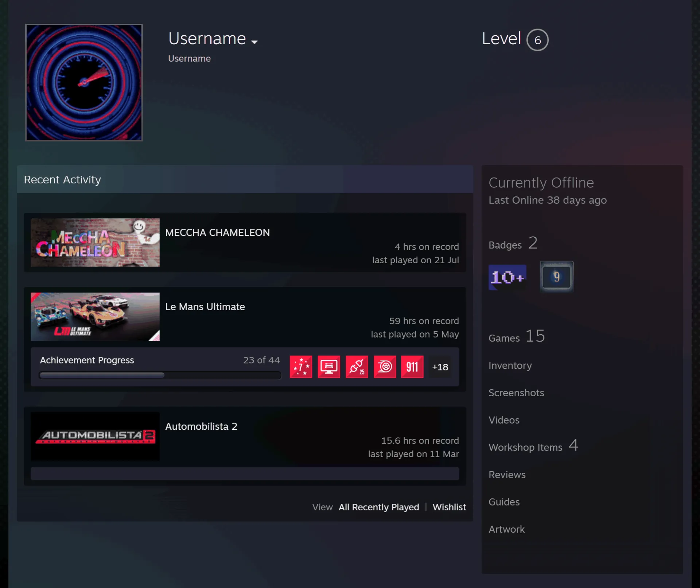This screenshot has width=700, height=588.
Task: Open the Reviews section
Action: point(507,475)
